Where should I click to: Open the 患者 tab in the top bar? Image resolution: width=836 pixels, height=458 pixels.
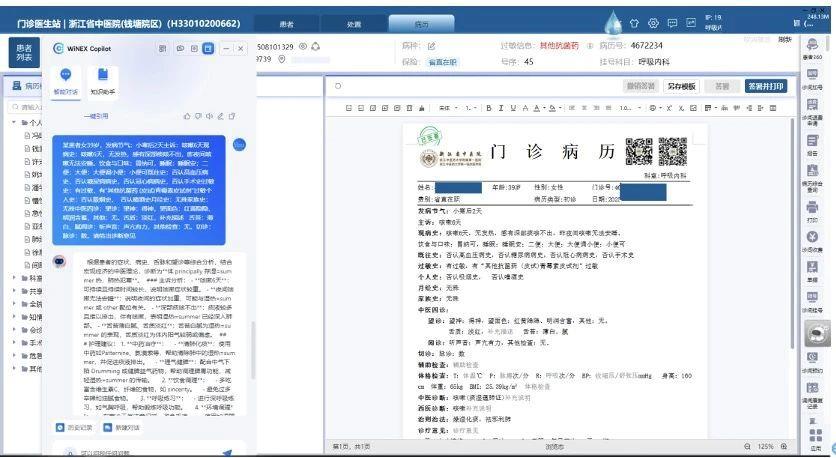[x=287, y=24]
